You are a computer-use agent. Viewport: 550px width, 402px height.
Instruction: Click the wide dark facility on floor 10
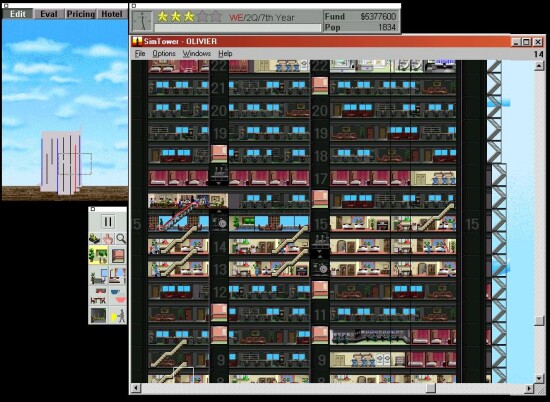[x=370, y=337]
